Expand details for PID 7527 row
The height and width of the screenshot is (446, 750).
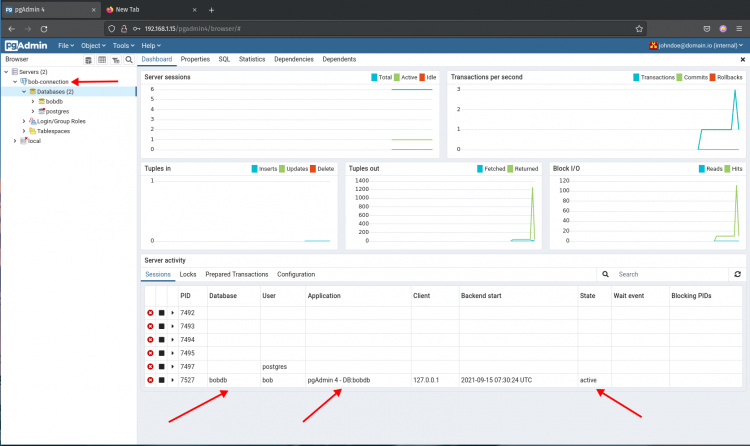(x=172, y=380)
